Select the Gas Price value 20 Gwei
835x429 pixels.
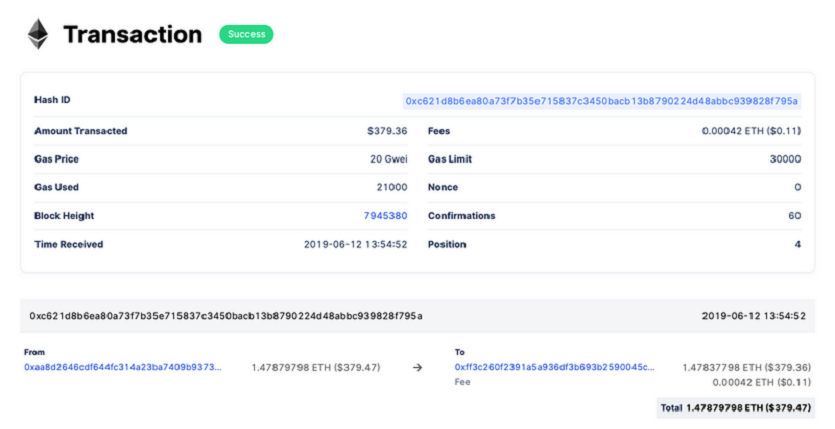tap(389, 159)
